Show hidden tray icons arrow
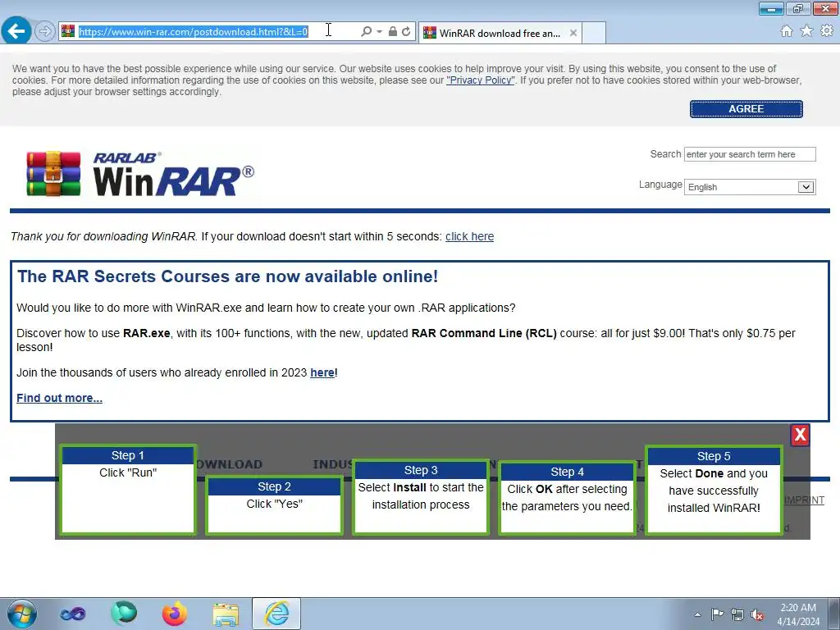Screen dimensions: 840x630 point(697,614)
